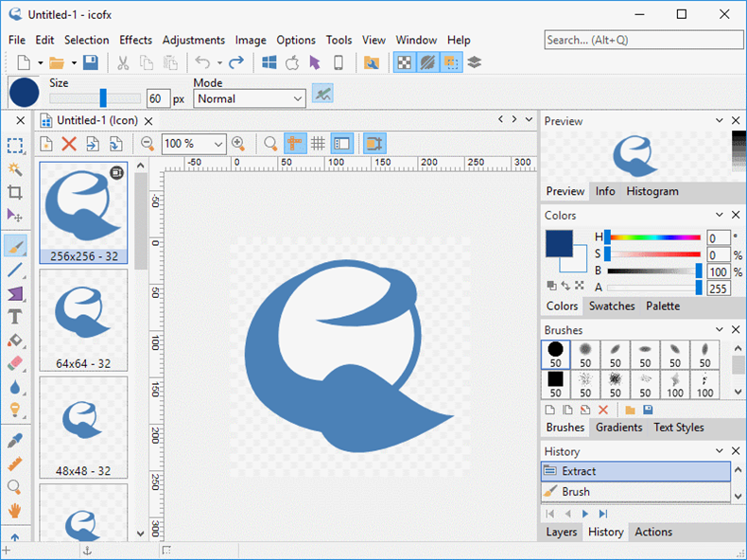Screen dimensions: 747x560
Task: Click the mobile phone icon button
Action: [339, 62]
